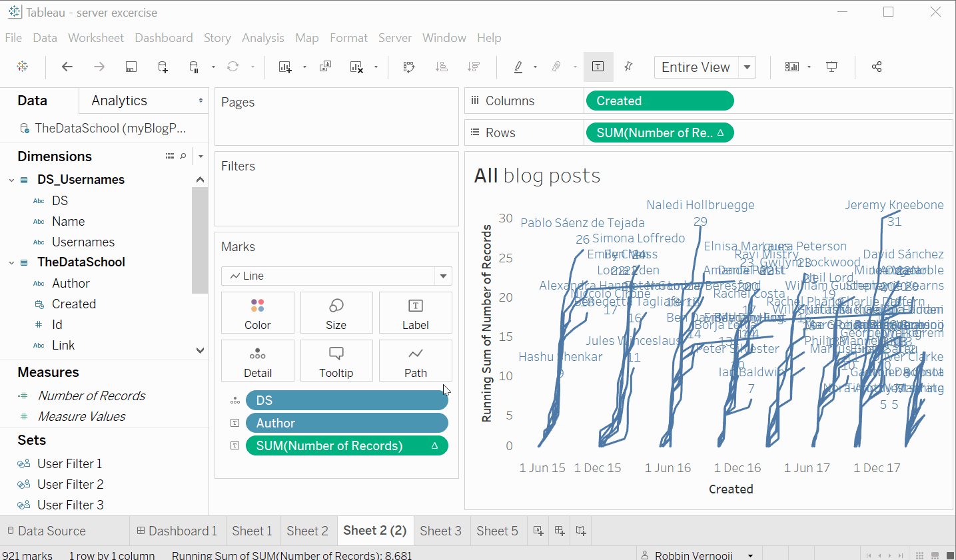Open the Analytics pane tab

coord(119,101)
